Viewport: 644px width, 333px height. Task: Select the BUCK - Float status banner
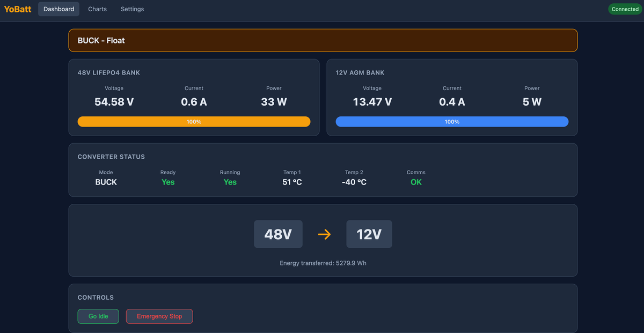[x=323, y=40]
